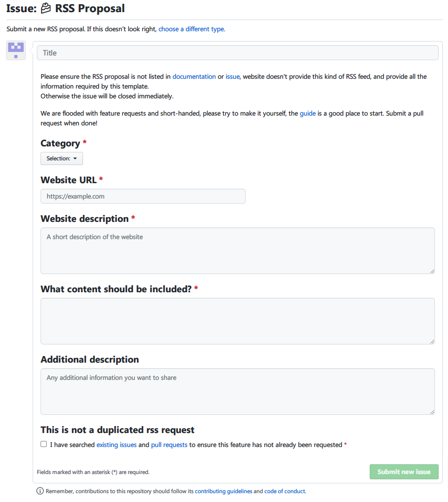Viewport: 448px width, 502px height.
Task: Click the Submit new issue button
Action: tap(404, 472)
